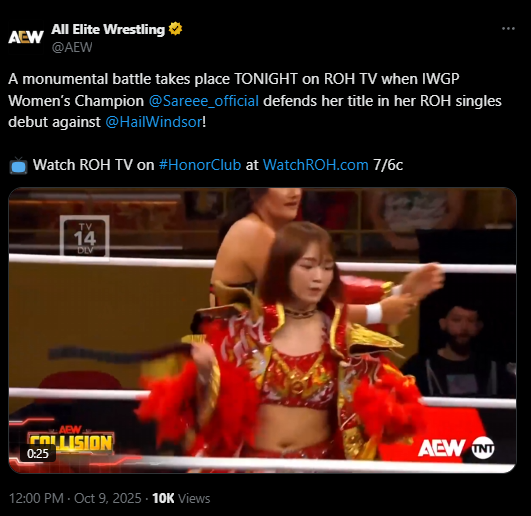Viewport: 531px width, 516px height.
Task: Click the @AEW handle
Action: tap(72, 47)
